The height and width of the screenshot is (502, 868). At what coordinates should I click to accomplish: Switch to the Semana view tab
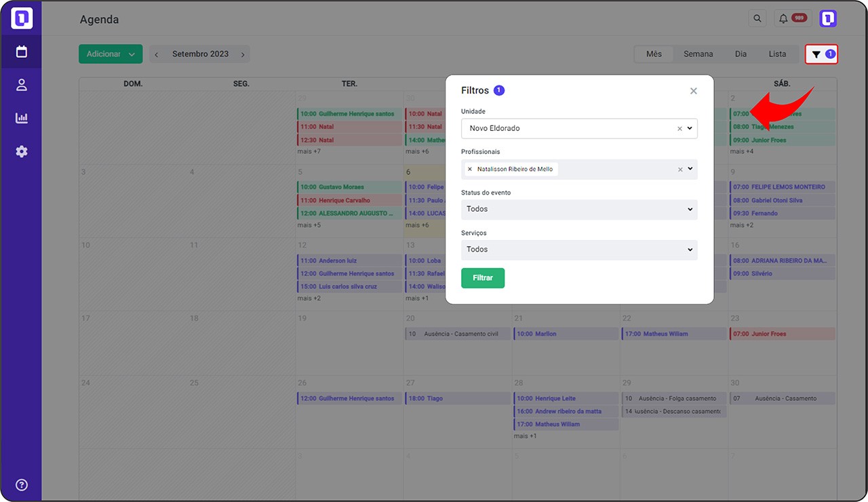point(698,54)
